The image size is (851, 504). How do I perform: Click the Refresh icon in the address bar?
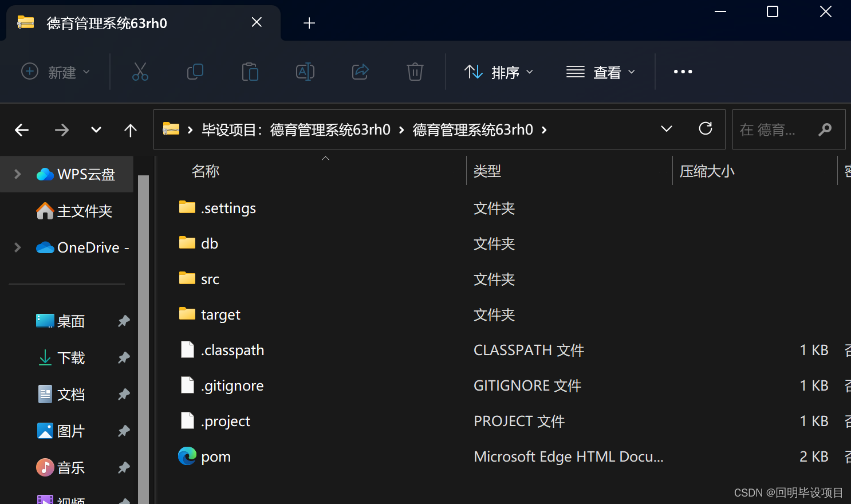705,129
